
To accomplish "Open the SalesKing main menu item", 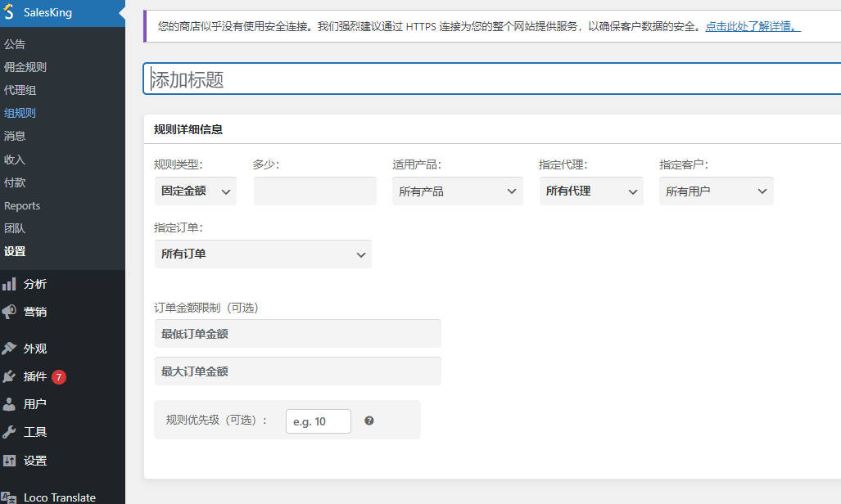I will click(62, 12).
